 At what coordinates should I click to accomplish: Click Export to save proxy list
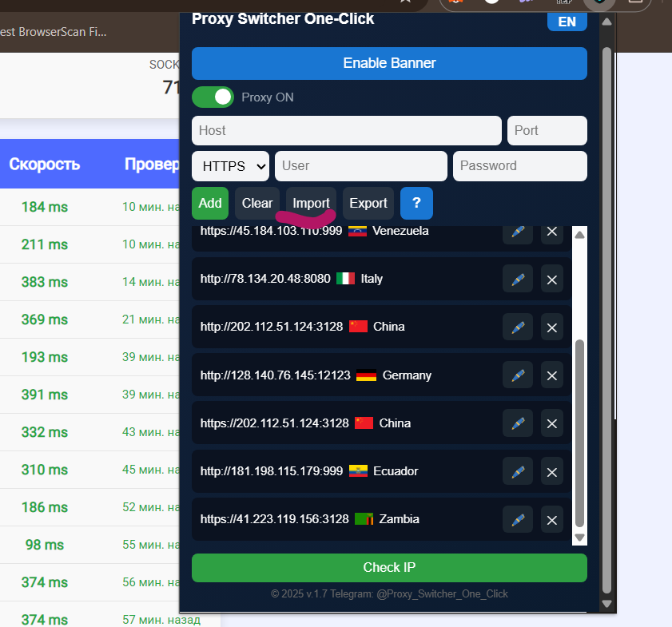coord(368,203)
